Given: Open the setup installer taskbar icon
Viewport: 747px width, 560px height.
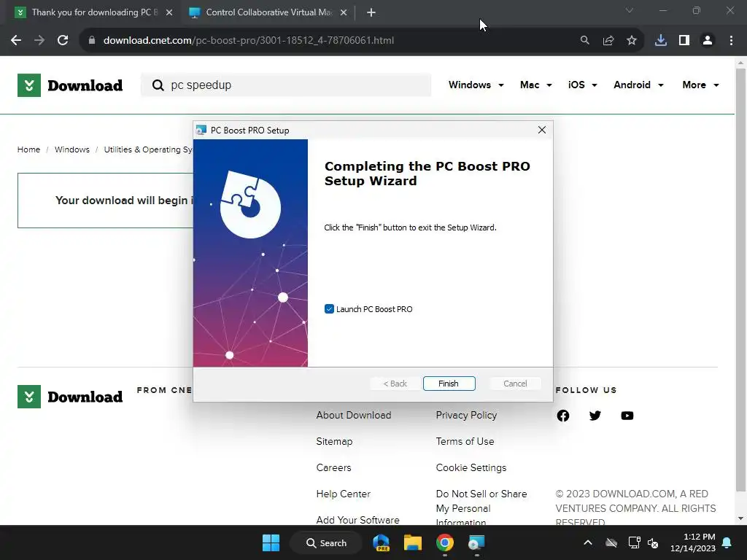Looking at the screenshot, I should [476, 542].
